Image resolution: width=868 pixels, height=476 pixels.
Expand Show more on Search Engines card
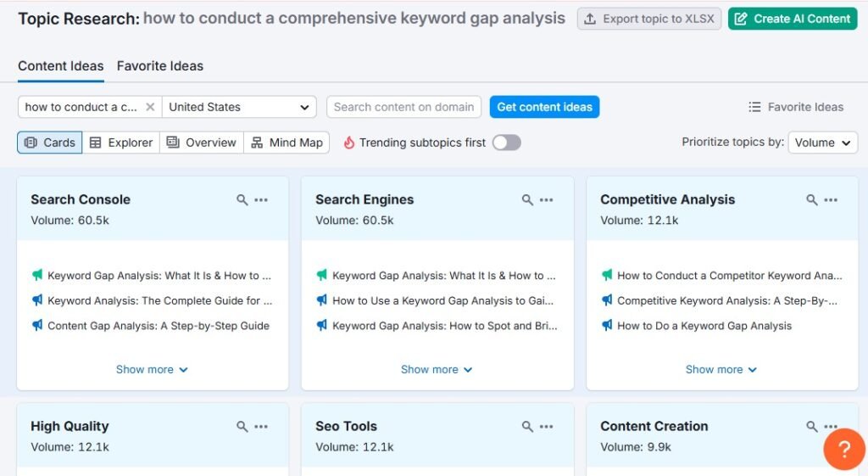(x=437, y=370)
